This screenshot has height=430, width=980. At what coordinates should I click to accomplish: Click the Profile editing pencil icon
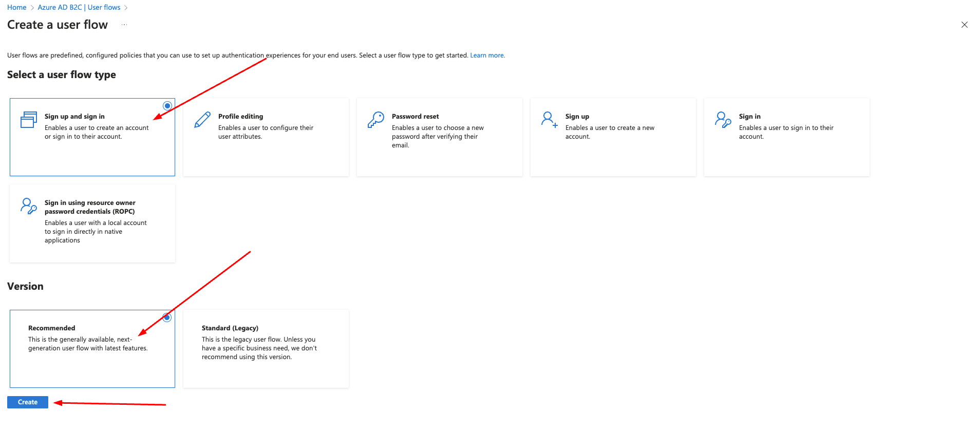coord(202,120)
